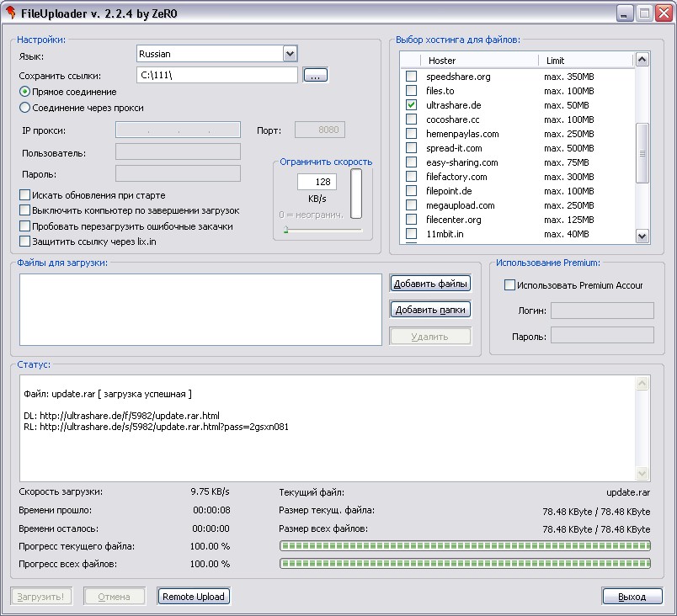Select "Соединение через прокси" radio button
677x616 pixels.
click(25, 108)
